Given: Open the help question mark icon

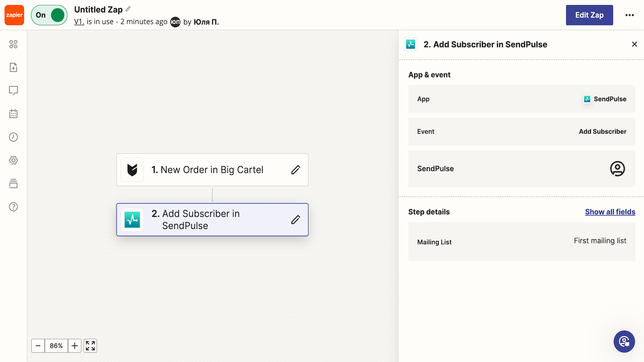Looking at the screenshot, I should 13,207.
